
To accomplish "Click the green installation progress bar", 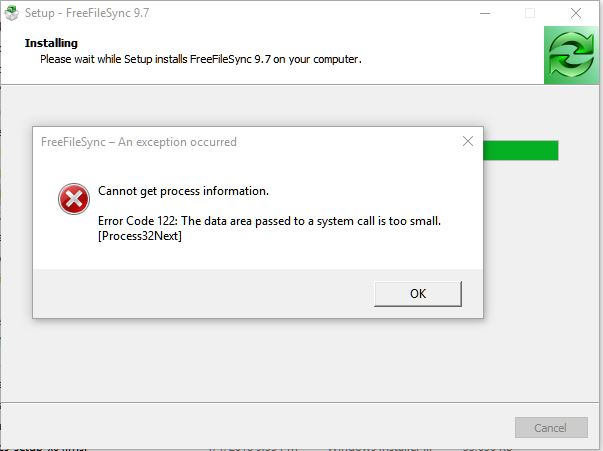I will tap(521, 150).
